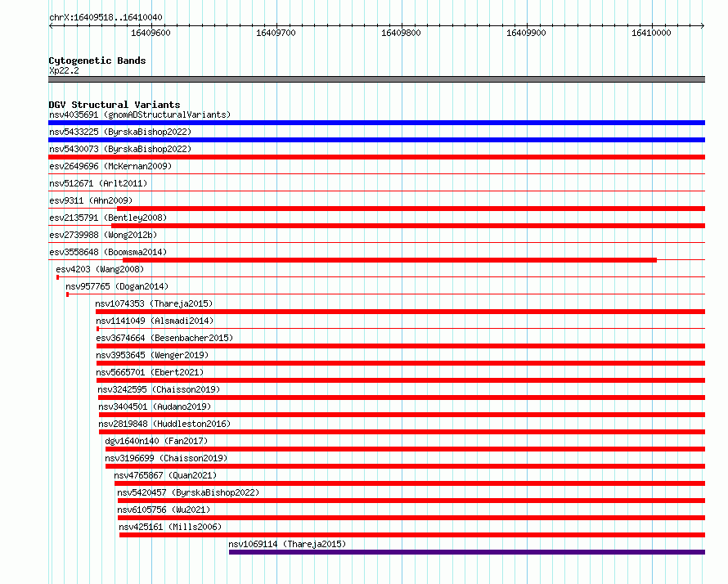Select nsv6105756 (Wu2021) label
The image size is (728, 584).
[164, 510]
